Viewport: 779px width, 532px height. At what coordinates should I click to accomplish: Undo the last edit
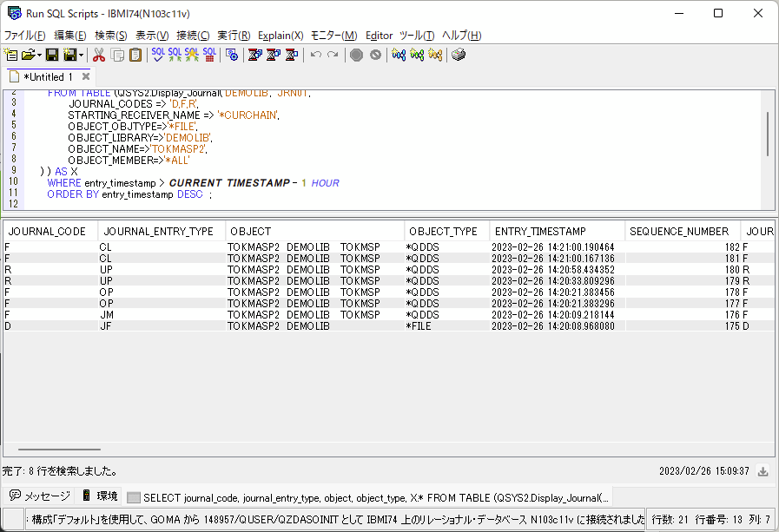(x=314, y=55)
